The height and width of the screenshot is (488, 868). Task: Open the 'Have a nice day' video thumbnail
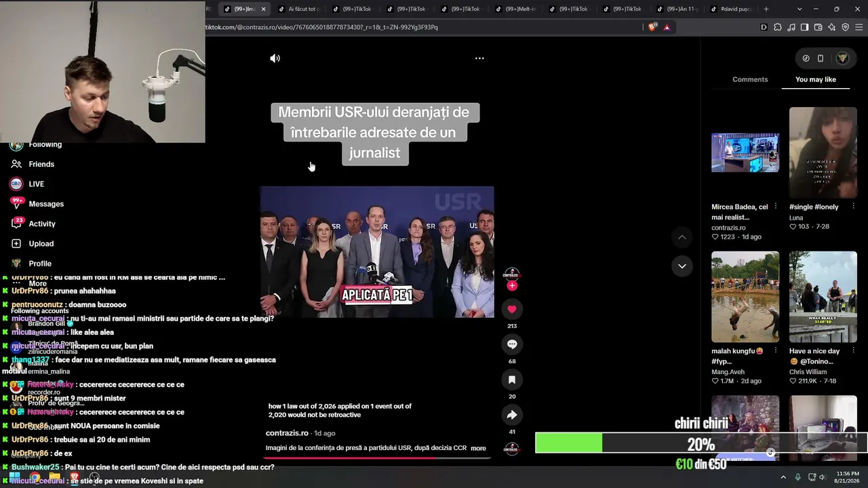[x=823, y=297]
